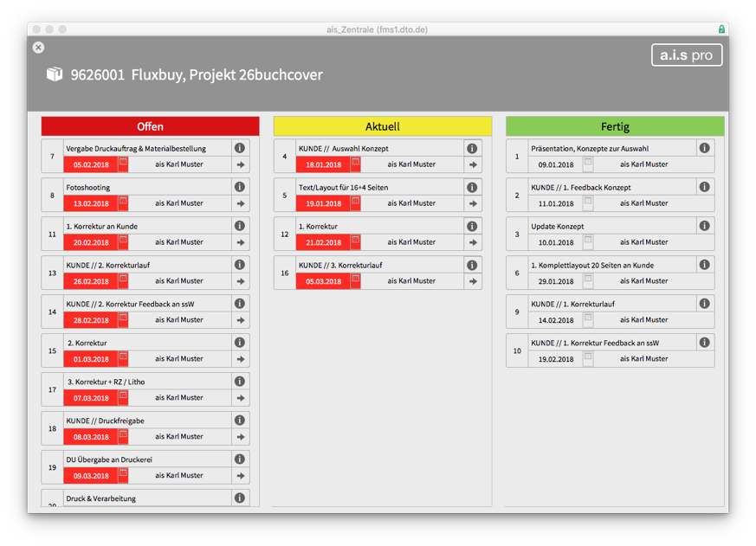Toggle the checkbox next to date 19.01.2018
The height and width of the screenshot is (546, 756).
click(356, 202)
